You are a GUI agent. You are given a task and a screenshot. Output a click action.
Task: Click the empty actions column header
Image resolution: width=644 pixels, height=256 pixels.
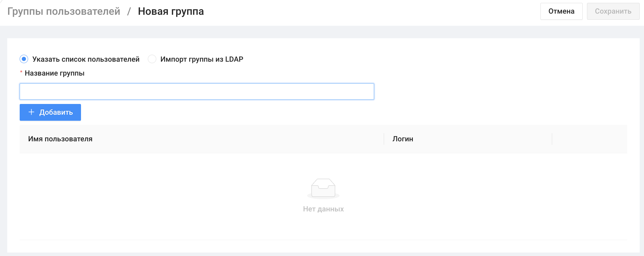coord(590,139)
